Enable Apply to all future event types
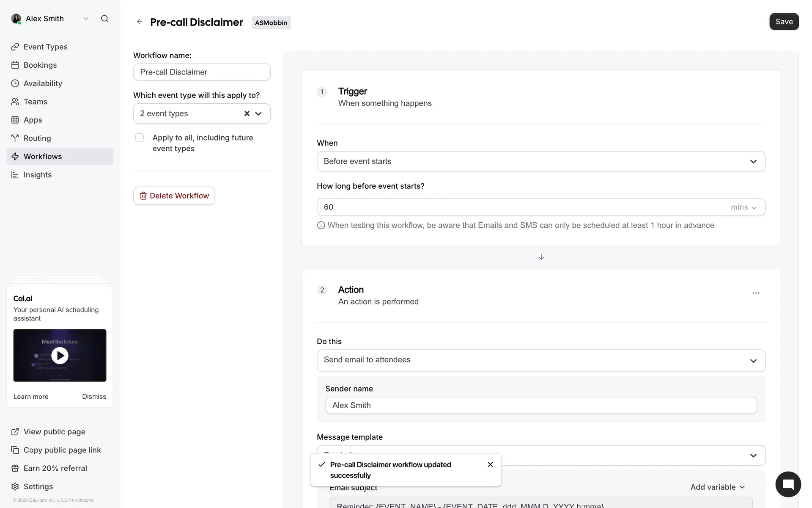 (x=140, y=138)
